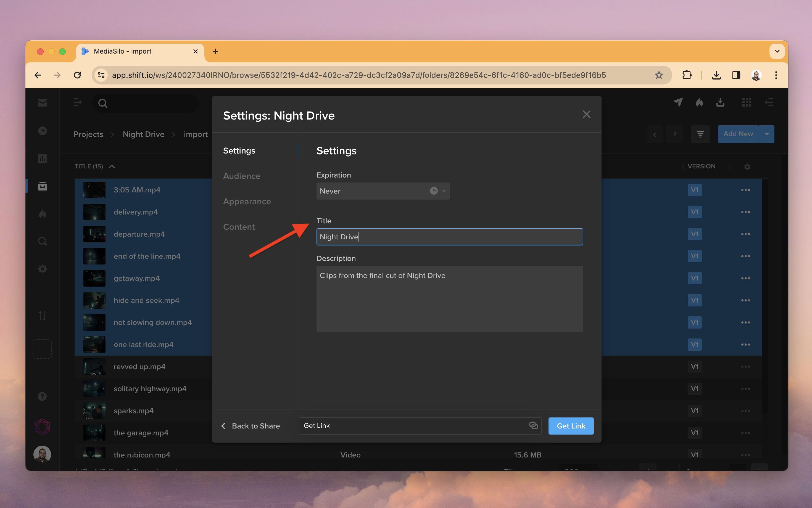
Task: Click the V1 version badge for sparks.mp4
Action: [694, 411]
